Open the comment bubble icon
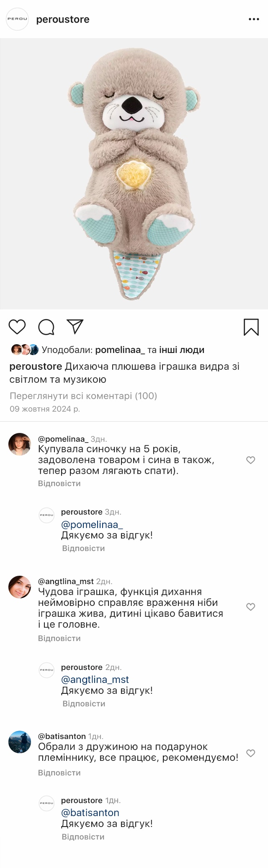This screenshot has width=268, height=868. [x=46, y=327]
